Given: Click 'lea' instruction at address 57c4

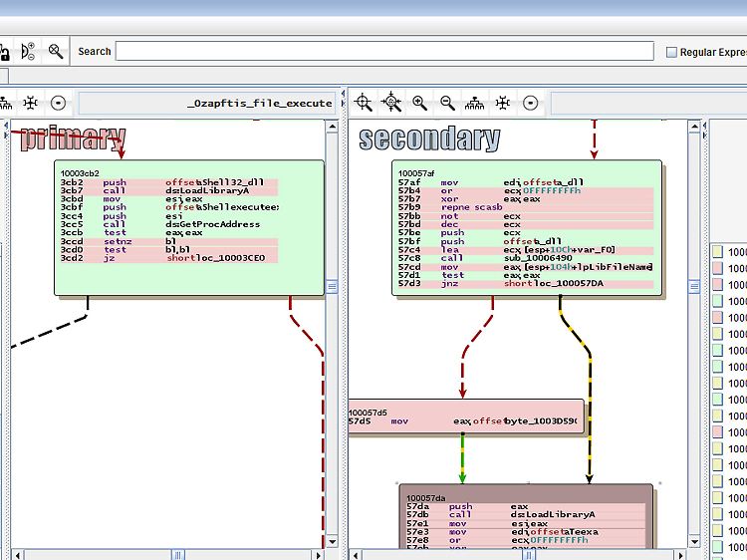Looking at the screenshot, I should (x=450, y=250).
